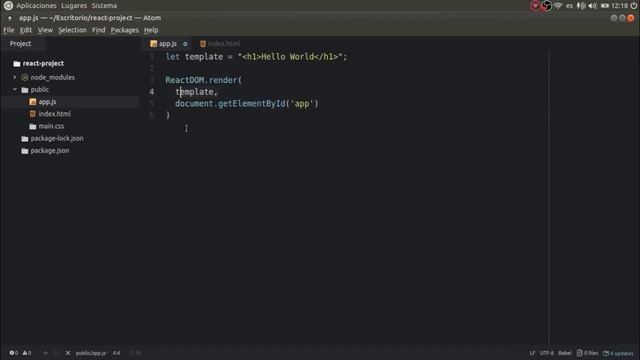
Task: Click on 'getElementById' in line 5
Action: pyautogui.click(x=251, y=104)
